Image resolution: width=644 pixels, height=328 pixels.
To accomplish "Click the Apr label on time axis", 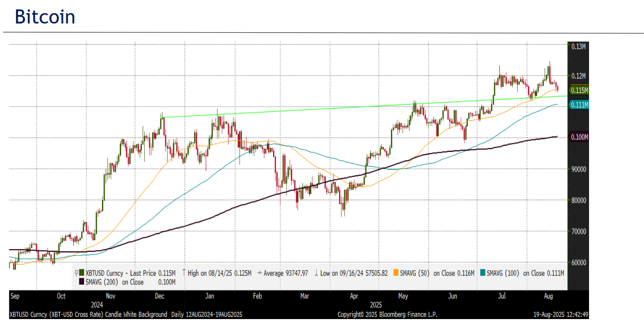I will tap(355, 297).
